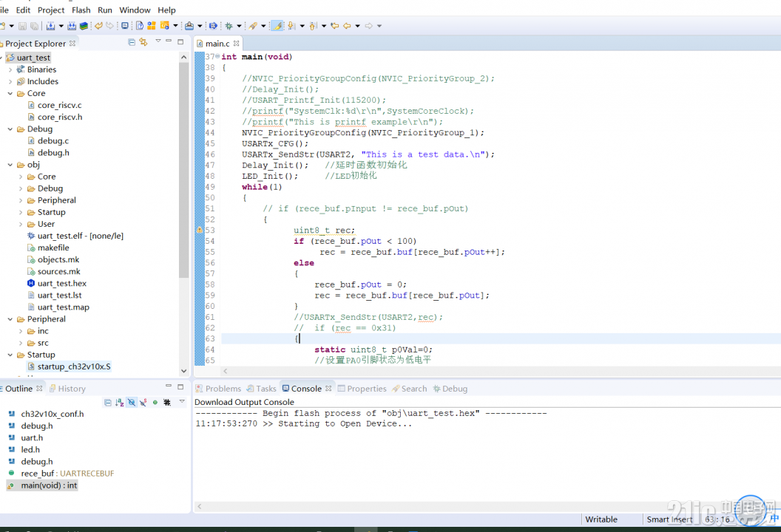Screen dimensions: 781x532
Task: Switch to the Properties tab
Action: [x=362, y=389]
